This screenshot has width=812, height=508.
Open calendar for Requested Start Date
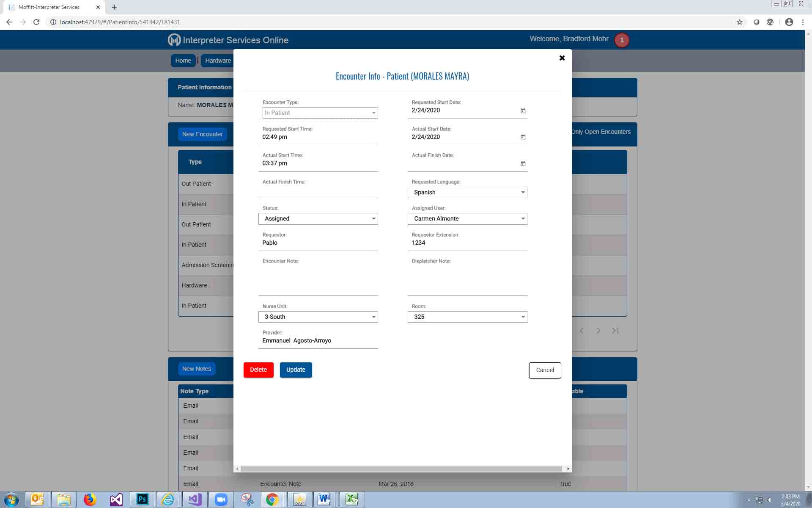523,111
